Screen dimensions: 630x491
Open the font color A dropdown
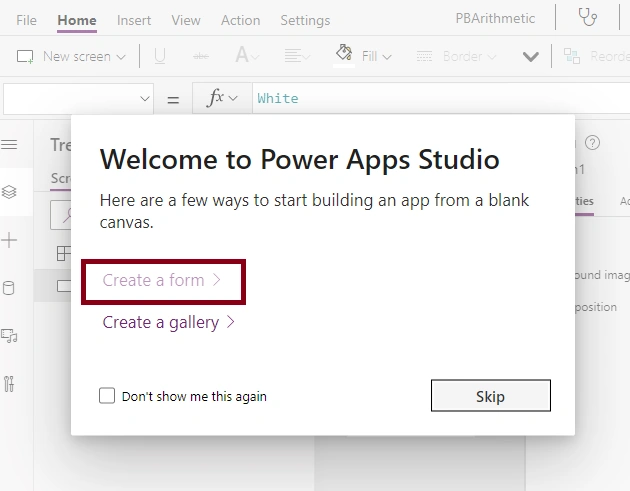pyautogui.click(x=247, y=55)
